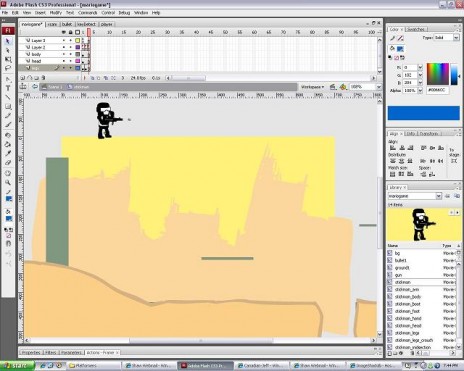Pick a hue in the color spectrum
The height and width of the screenshot is (371, 464).
click(438, 73)
